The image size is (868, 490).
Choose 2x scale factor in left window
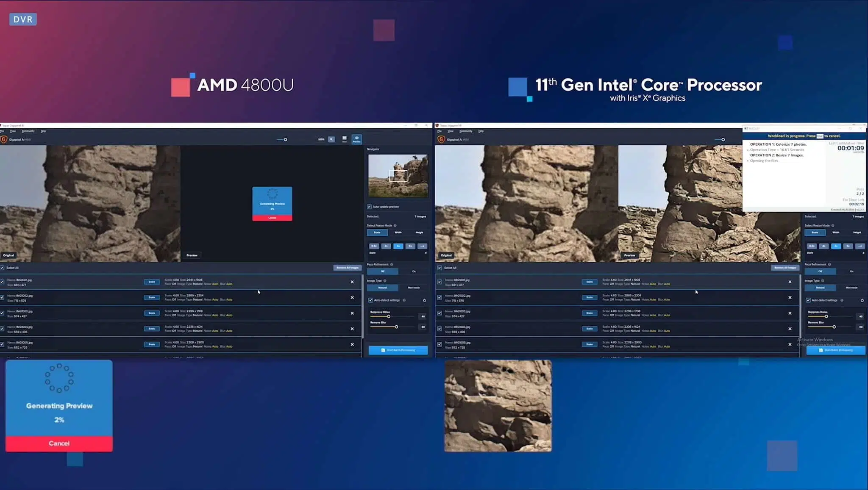(386, 246)
